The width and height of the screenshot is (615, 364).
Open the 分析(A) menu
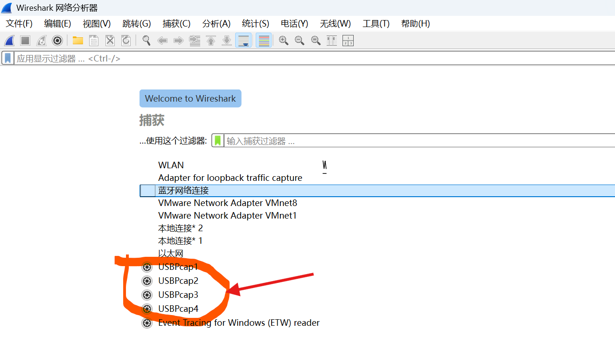coord(217,23)
